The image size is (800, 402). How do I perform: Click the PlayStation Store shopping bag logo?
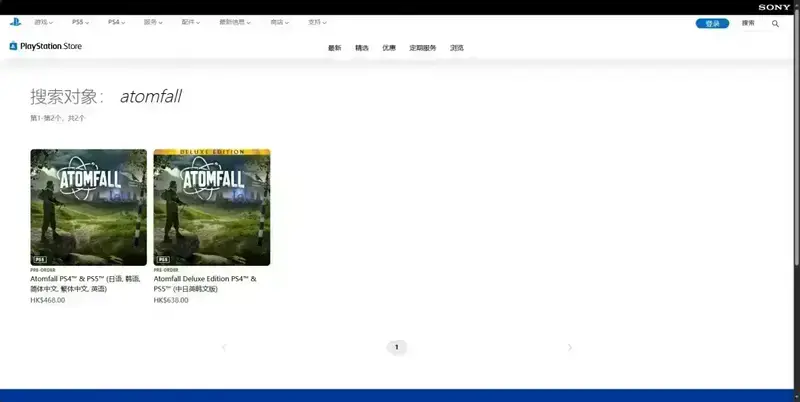(x=13, y=46)
